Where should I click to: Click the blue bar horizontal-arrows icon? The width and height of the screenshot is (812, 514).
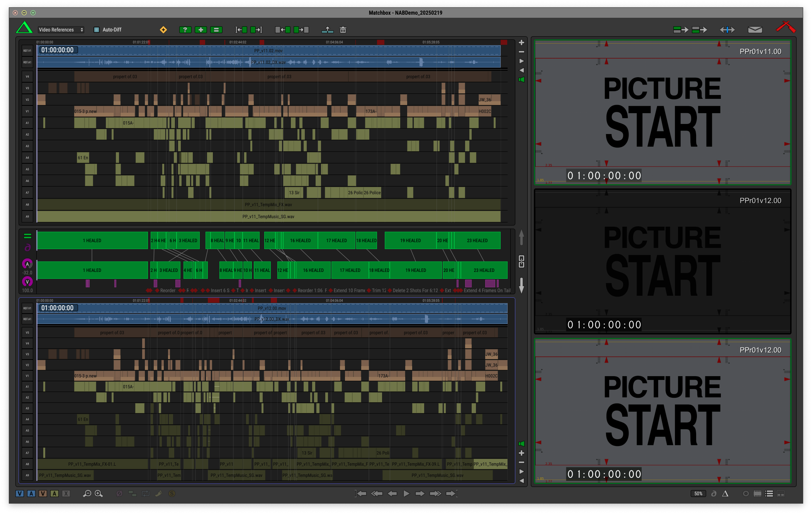pyautogui.click(x=727, y=30)
